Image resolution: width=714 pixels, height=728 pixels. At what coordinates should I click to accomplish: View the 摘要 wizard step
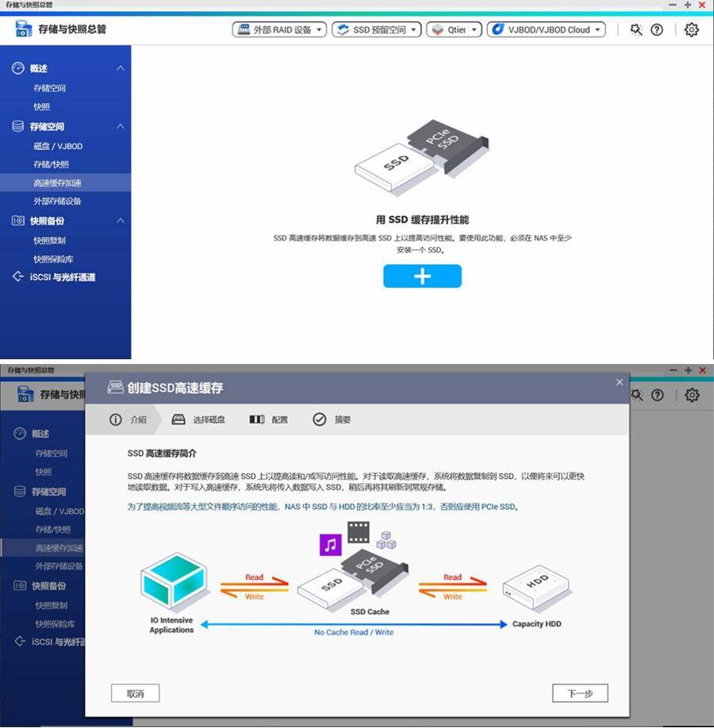coord(341,420)
